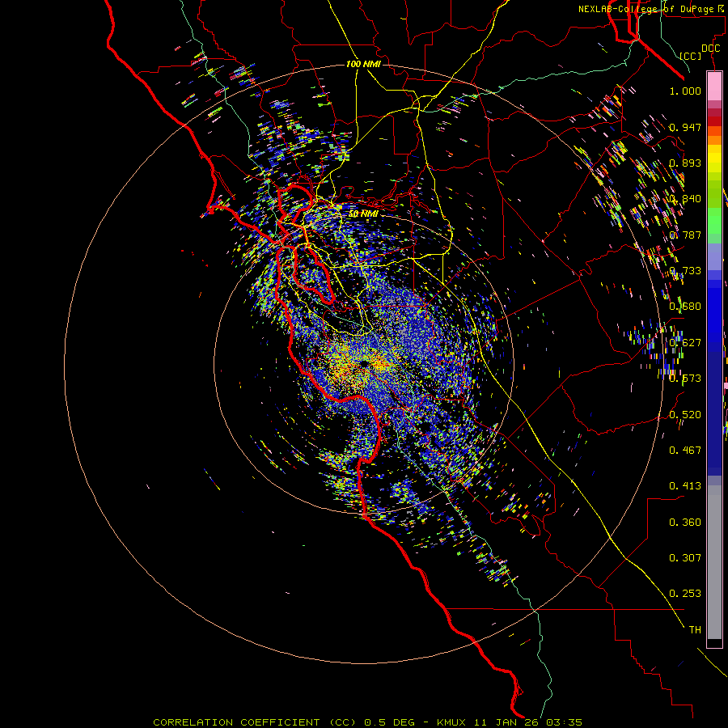Click the "[CC]" units label
728x728 pixels.
point(690,56)
